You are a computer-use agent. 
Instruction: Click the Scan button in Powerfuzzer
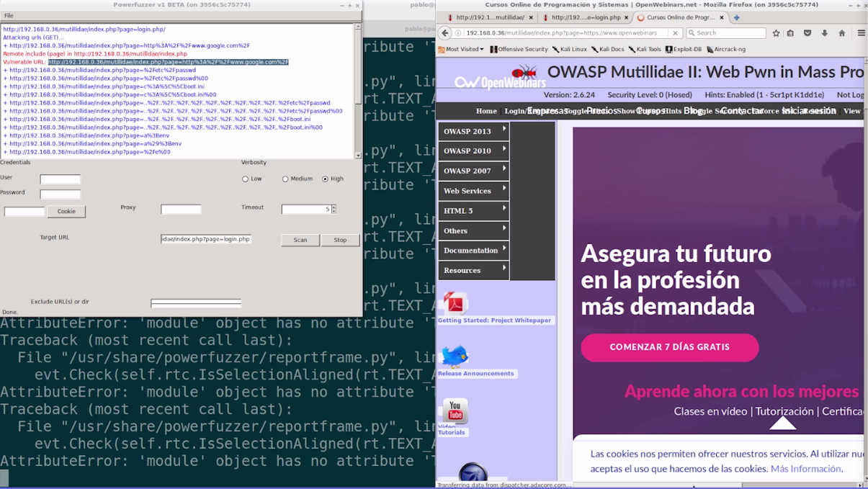(x=300, y=240)
